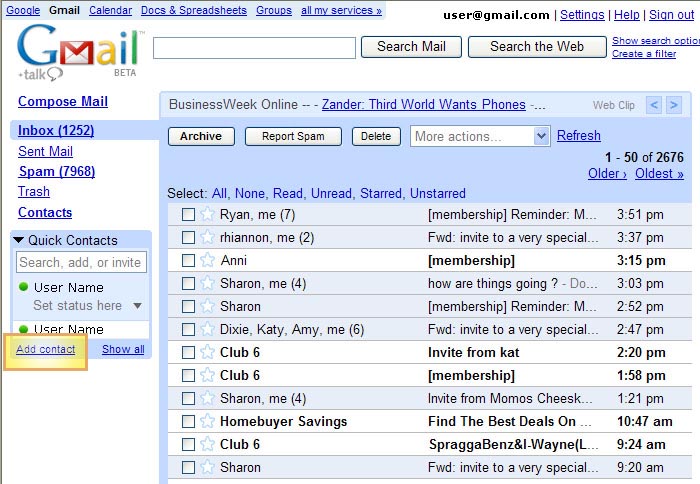Screen dimensions: 700x484
Task: Open the Invite from Momos Cheesk... message
Action: (x=510, y=398)
